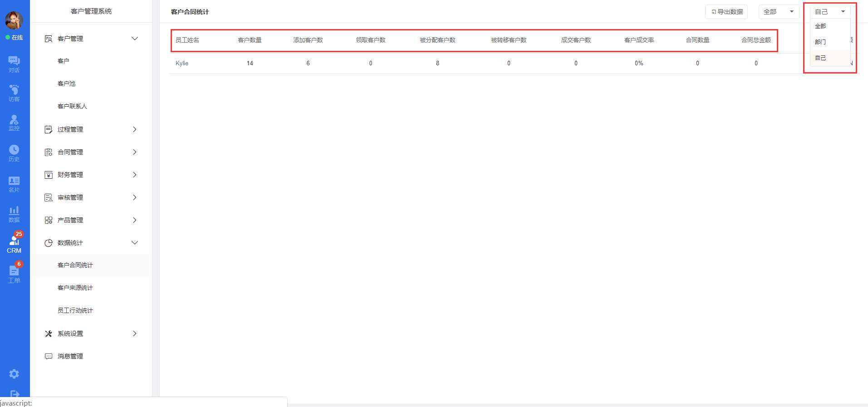Click the 产品管理 menu icon

49,220
